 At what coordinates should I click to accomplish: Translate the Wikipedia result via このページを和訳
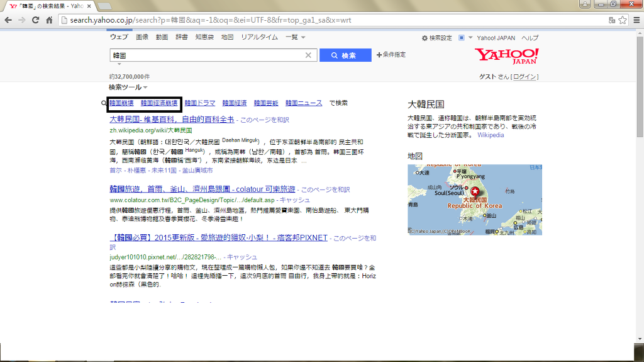coord(265,120)
